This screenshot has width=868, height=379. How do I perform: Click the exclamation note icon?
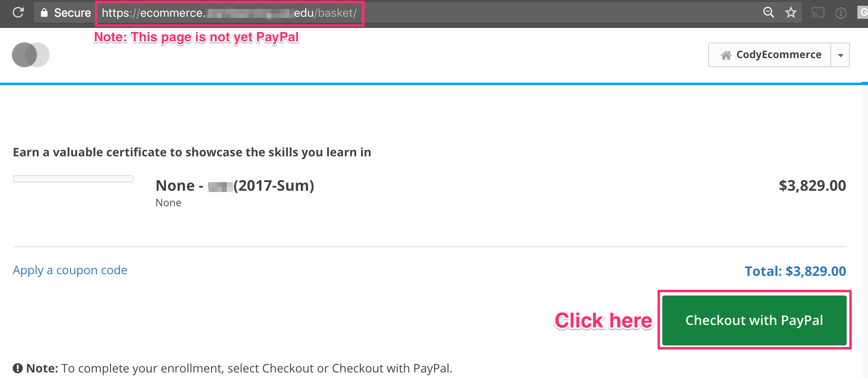tap(18, 368)
